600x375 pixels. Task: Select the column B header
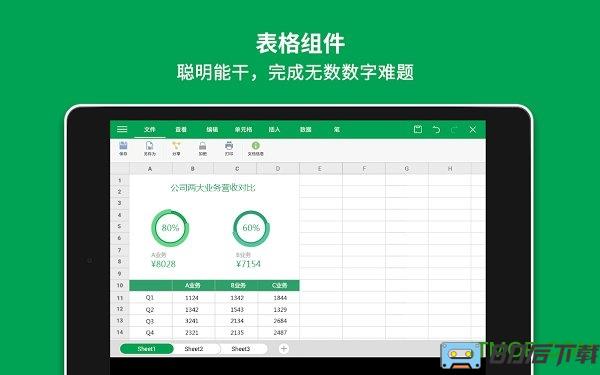pyautogui.click(x=193, y=168)
